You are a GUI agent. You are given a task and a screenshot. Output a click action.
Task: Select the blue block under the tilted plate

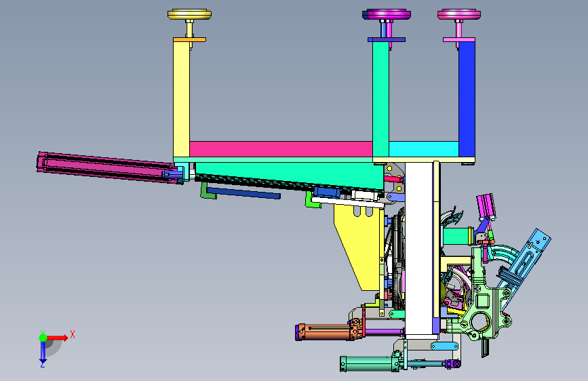[x=327, y=192]
